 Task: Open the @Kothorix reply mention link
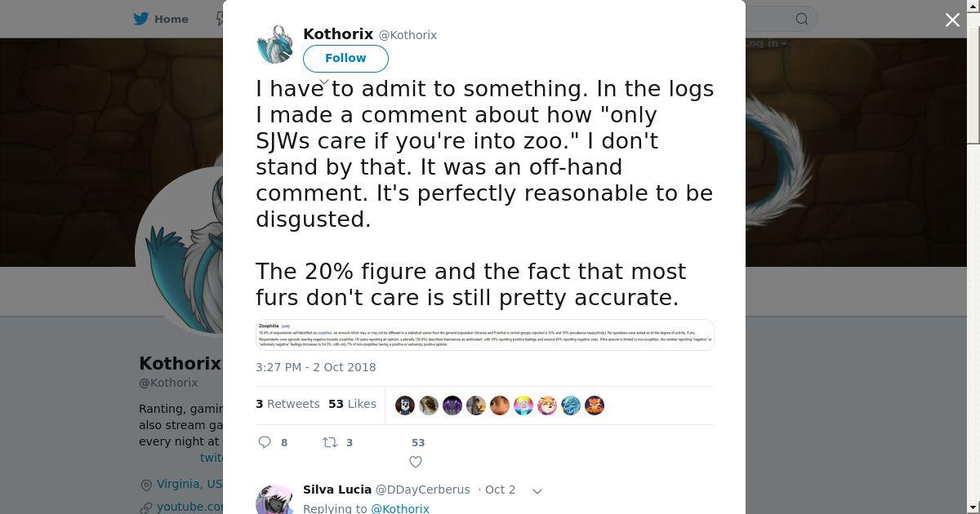point(400,508)
